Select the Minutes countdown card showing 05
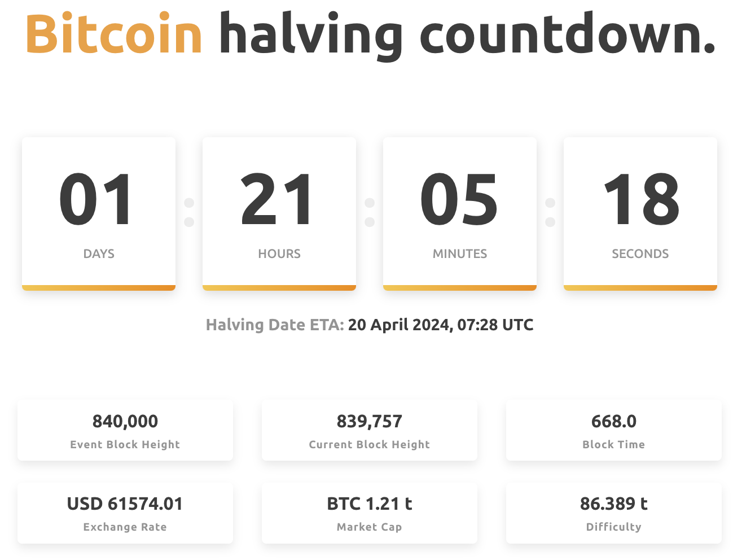This screenshot has width=755, height=560. 460,214
